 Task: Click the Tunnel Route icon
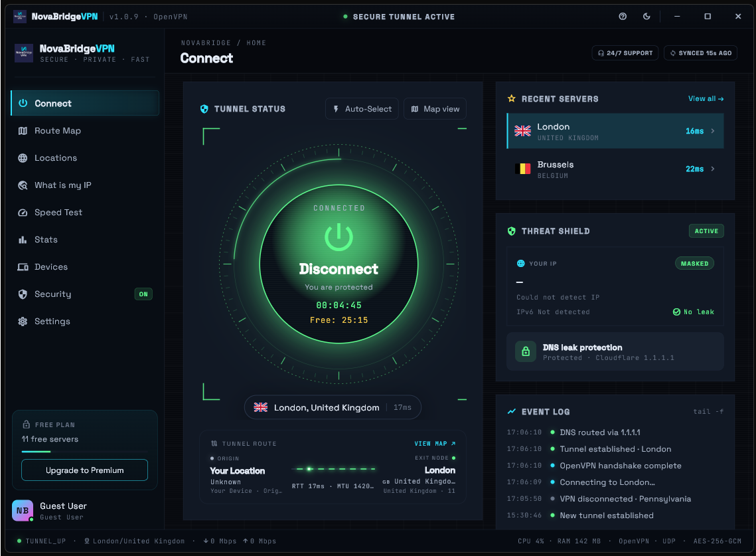point(214,444)
